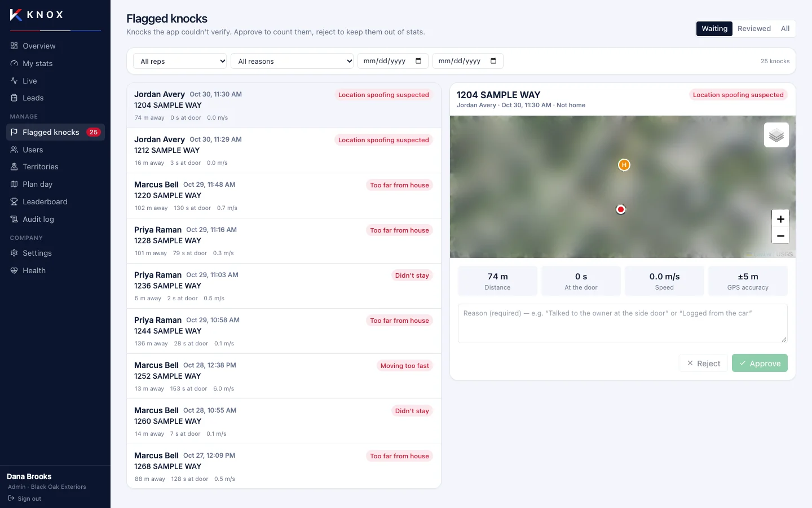Click the Knox logo icon

(x=16, y=15)
